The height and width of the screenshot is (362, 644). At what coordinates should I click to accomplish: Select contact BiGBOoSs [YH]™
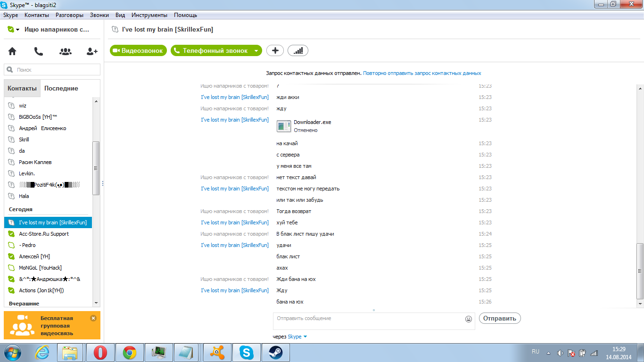48,117
